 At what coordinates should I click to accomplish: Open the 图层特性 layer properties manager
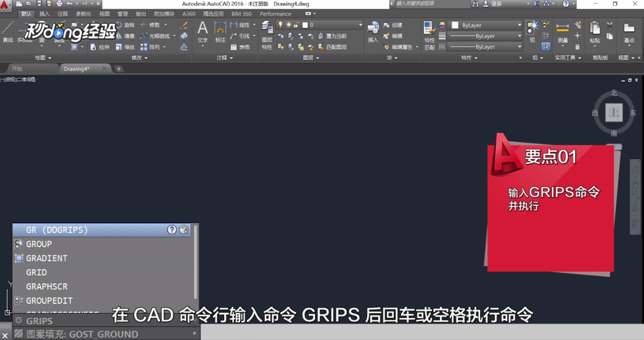pyautogui.click(x=267, y=35)
